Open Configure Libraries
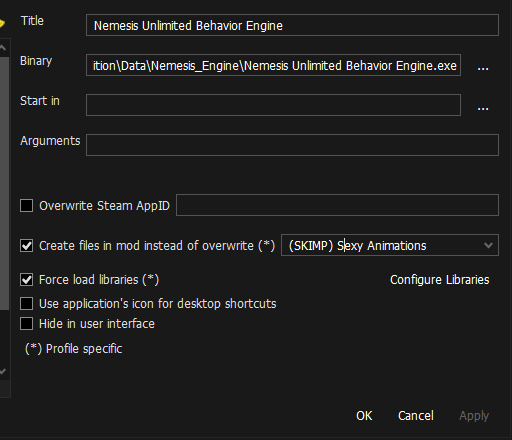 click(440, 280)
